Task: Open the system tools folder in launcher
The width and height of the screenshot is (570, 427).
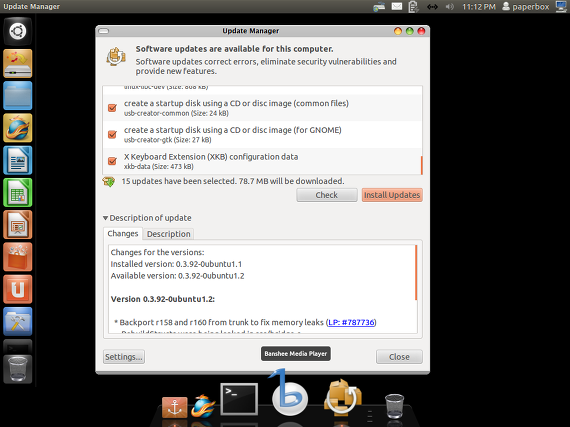Action: [x=17, y=322]
